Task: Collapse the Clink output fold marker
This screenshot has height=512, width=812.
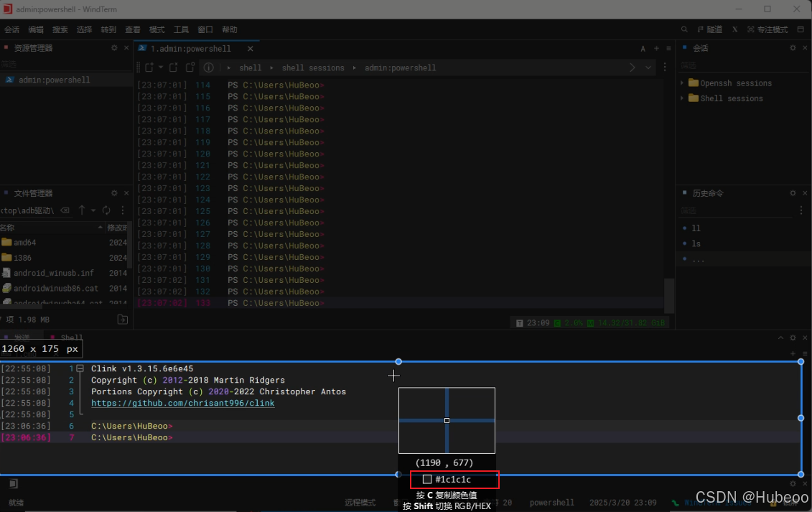Action: 80,368
